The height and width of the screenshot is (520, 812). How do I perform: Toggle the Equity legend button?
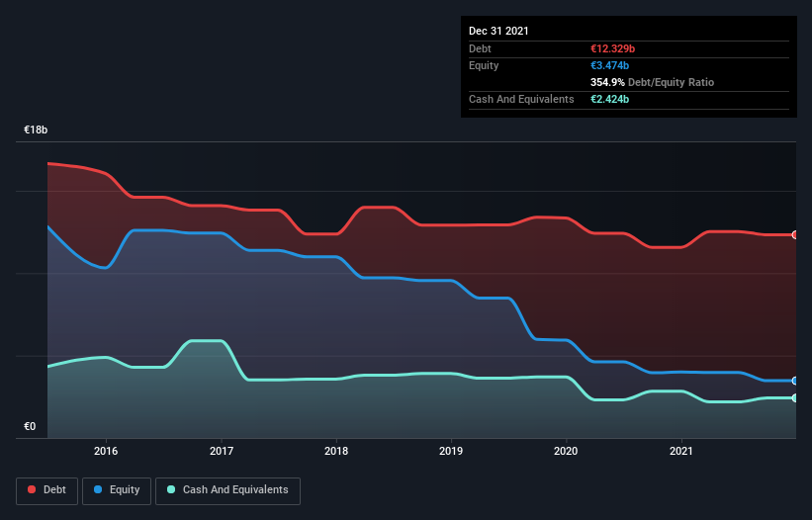pos(117,490)
